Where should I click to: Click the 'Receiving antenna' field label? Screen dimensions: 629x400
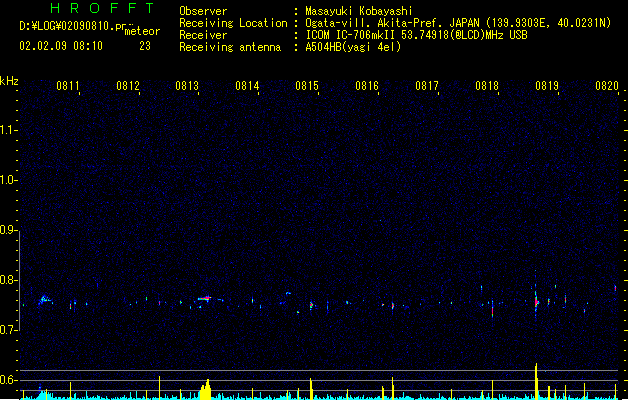[230, 47]
